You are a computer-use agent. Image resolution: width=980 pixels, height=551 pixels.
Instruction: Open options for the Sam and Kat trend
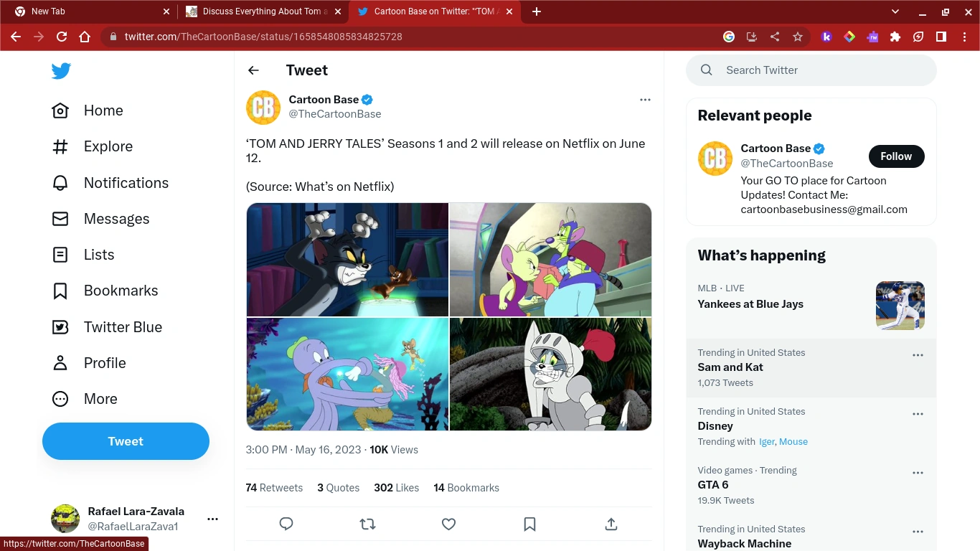(x=918, y=354)
